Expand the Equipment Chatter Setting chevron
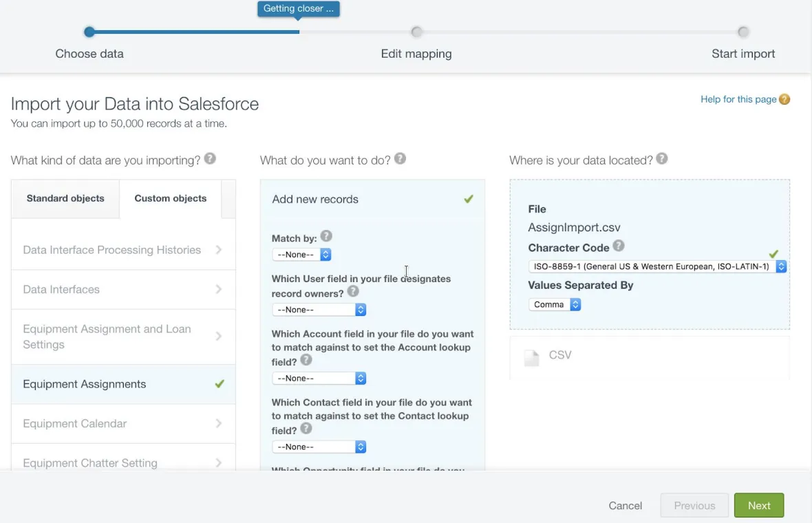The image size is (812, 523). 219,463
